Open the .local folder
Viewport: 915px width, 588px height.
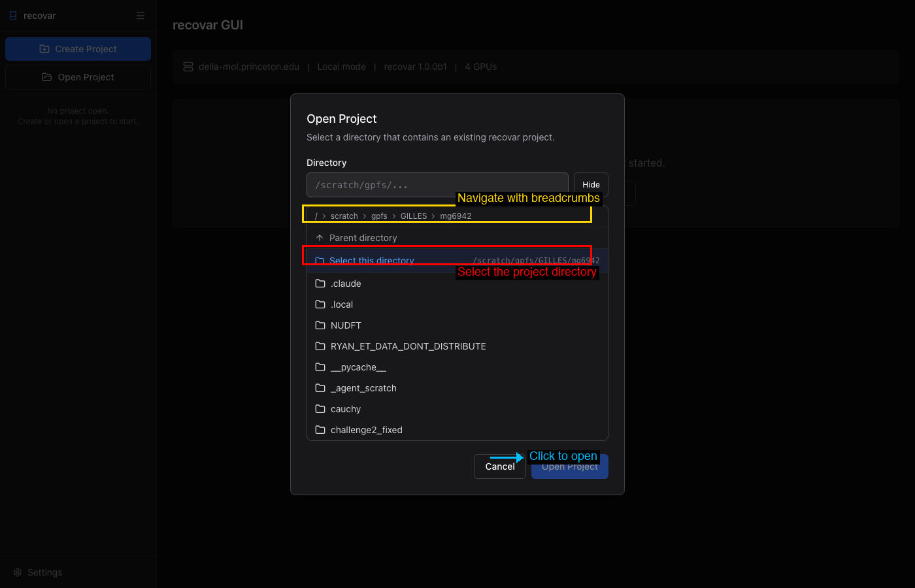457,304
